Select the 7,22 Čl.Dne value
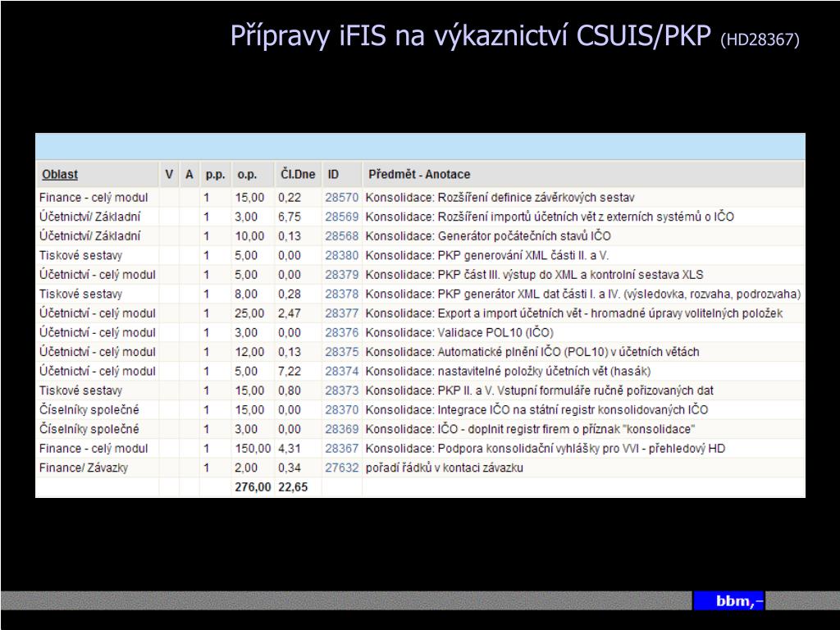The height and width of the screenshot is (630, 840). (290, 372)
